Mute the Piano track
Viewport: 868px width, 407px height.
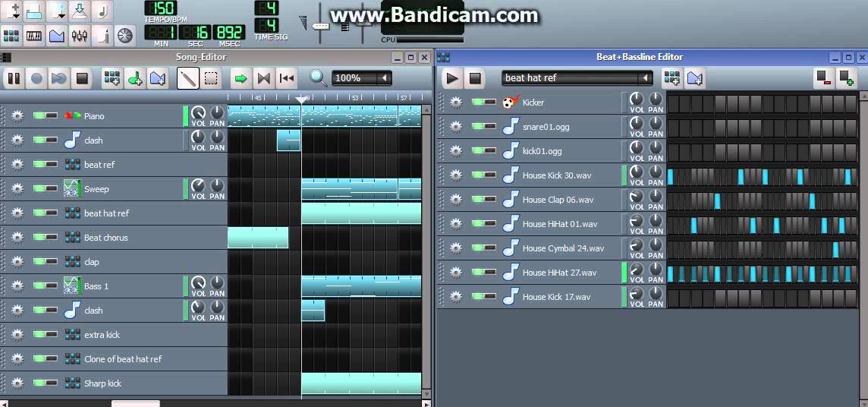[x=39, y=115]
